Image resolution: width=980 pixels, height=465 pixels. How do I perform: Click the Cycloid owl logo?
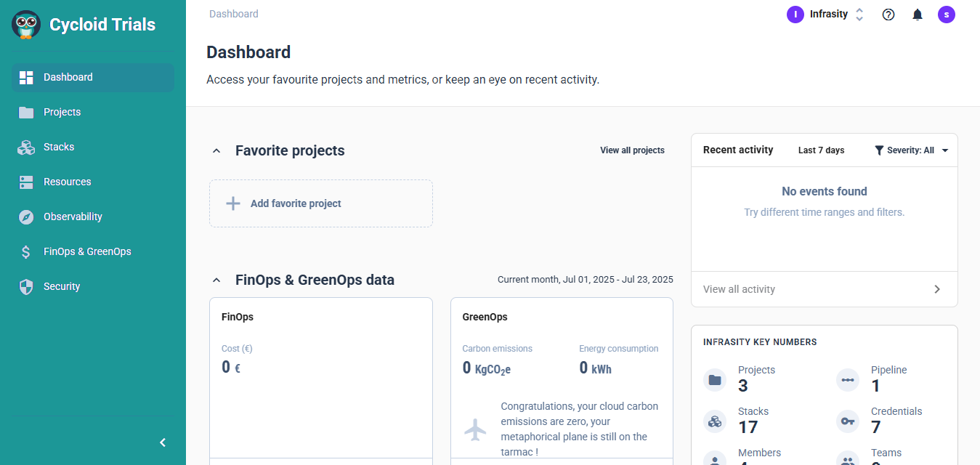26,25
